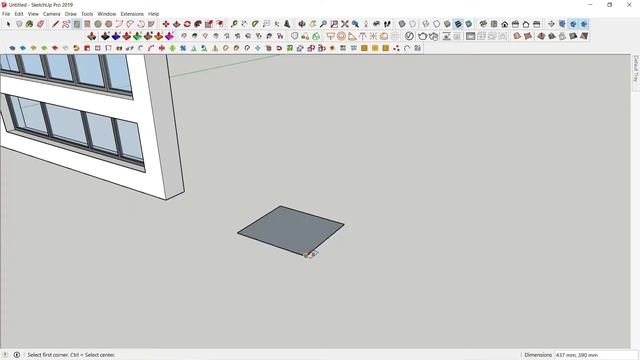Click the Dimensions label

538,355
